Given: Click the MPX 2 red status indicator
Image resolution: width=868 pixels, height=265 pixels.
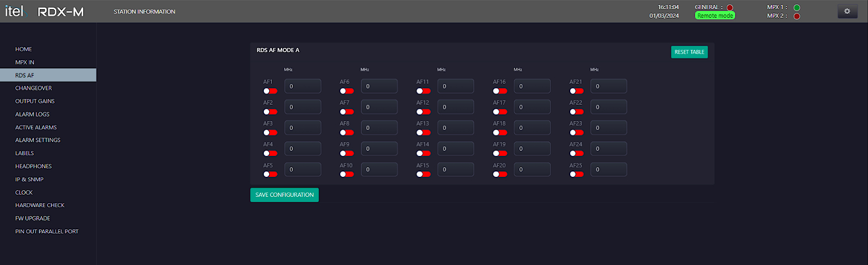Looking at the screenshot, I should click(797, 16).
